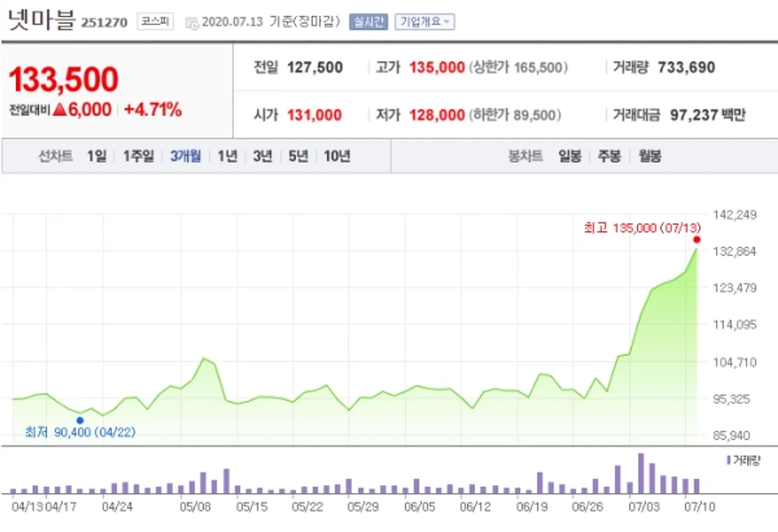Viewport: 778px width, 532px height.
Task: Show the 5년 line chart
Action: (298, 156)
